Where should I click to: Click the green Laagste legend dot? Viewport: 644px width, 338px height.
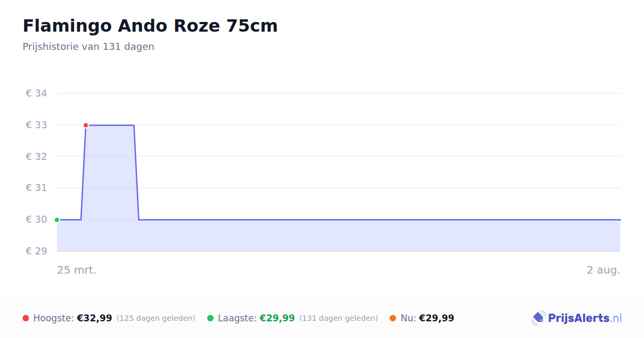[210, 318]
